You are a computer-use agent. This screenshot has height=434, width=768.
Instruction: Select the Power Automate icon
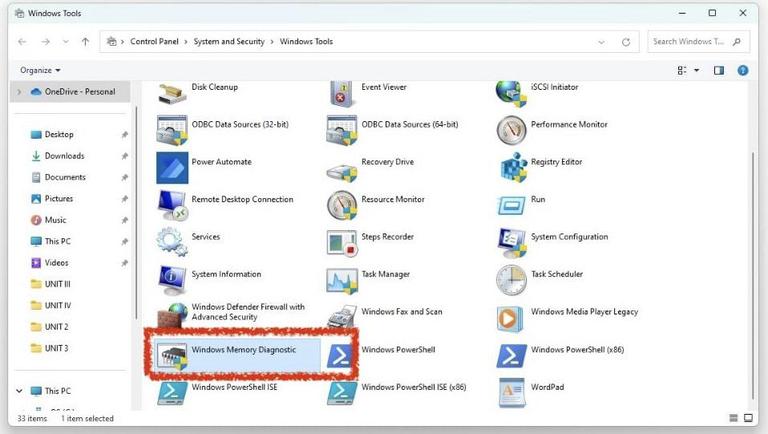coord(172,168)
